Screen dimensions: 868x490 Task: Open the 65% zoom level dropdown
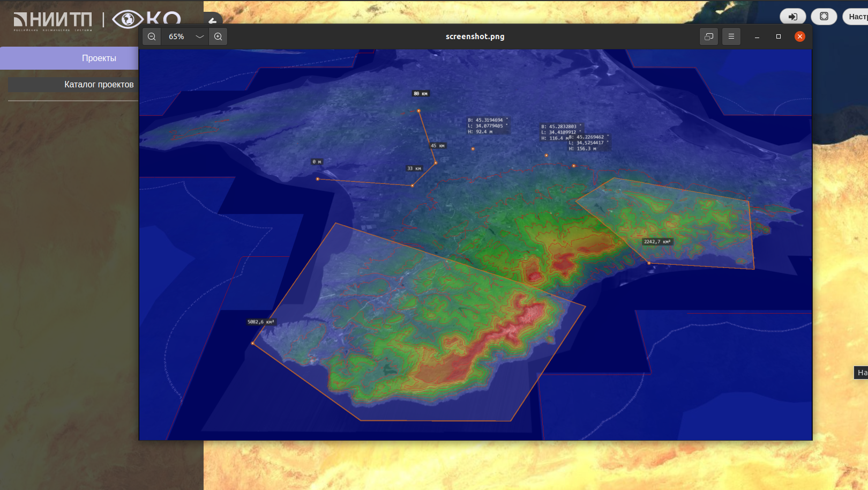[x=200, y=36]
